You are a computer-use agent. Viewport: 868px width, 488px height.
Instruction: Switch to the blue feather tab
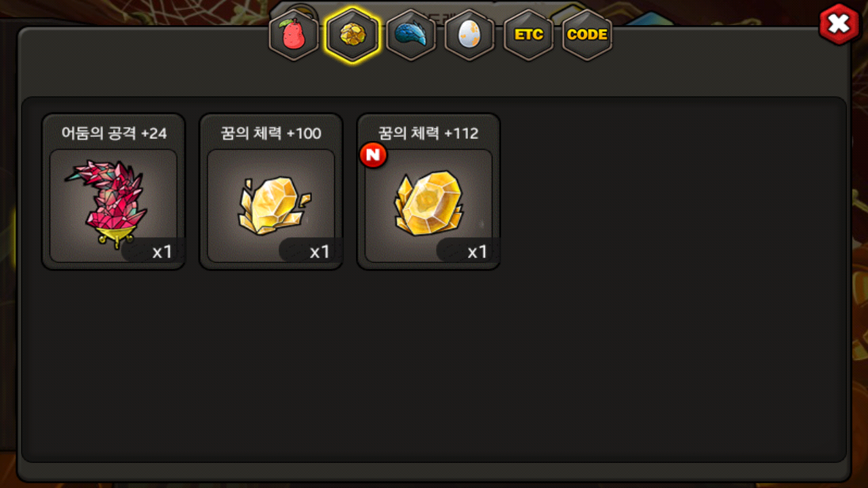point(411,35)
